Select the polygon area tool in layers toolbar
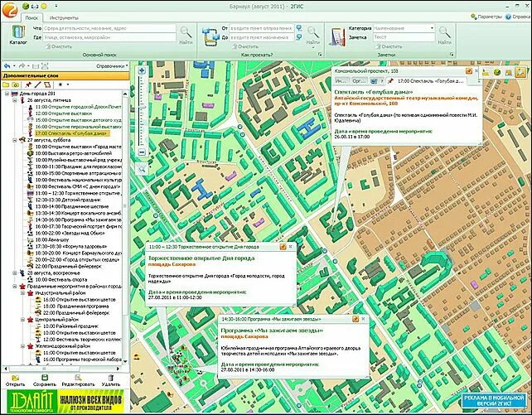This screenshot has width=532, height=415. [x=47, y=84]
